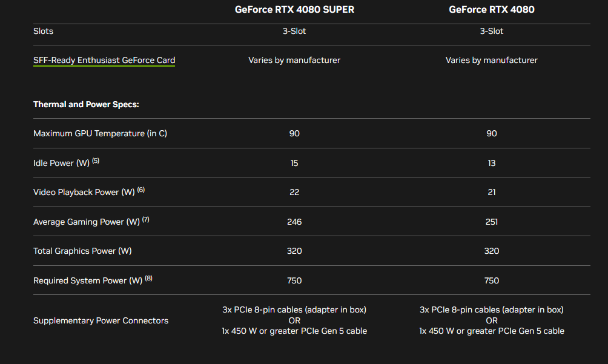Click footnote 5 beside Idle Power
Image resolution: width=608 pixels, height=364 pixels.
96,161
